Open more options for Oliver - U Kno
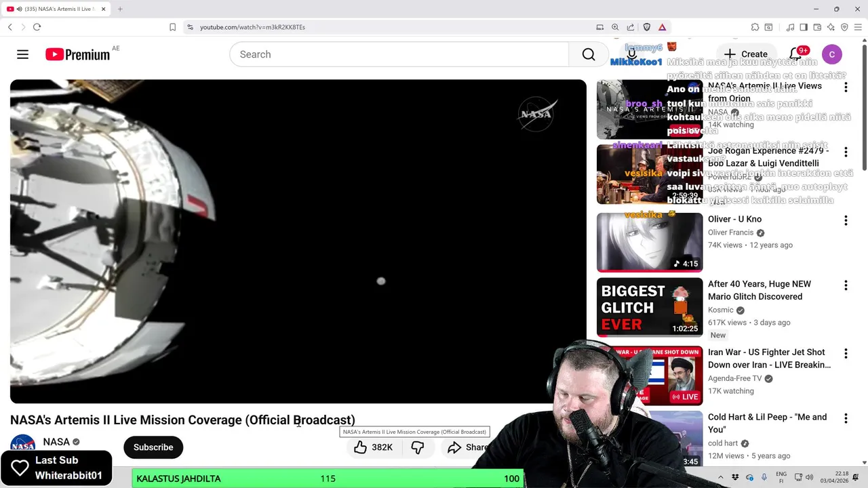The image size is (868, 488). 846,220
